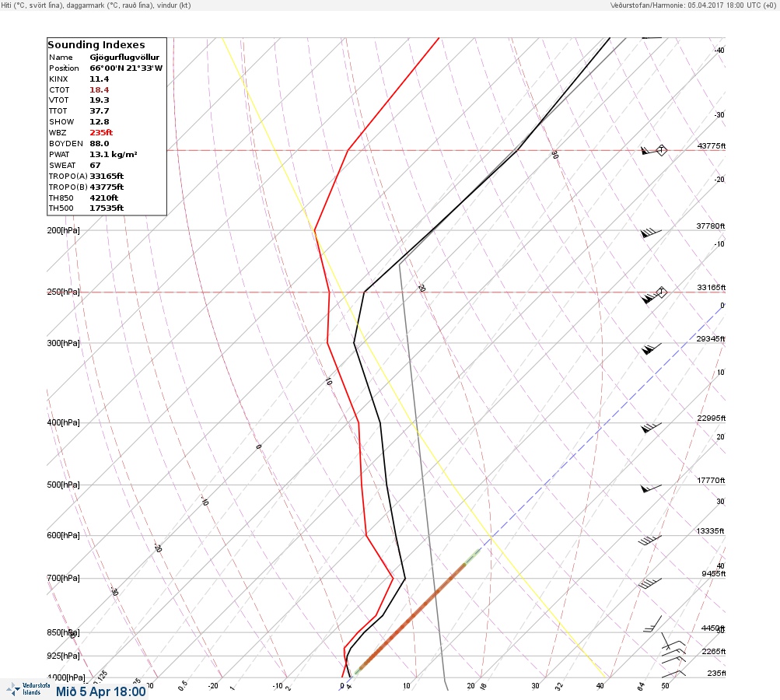Click the red CTOT value 18.4

pos(99,90)
